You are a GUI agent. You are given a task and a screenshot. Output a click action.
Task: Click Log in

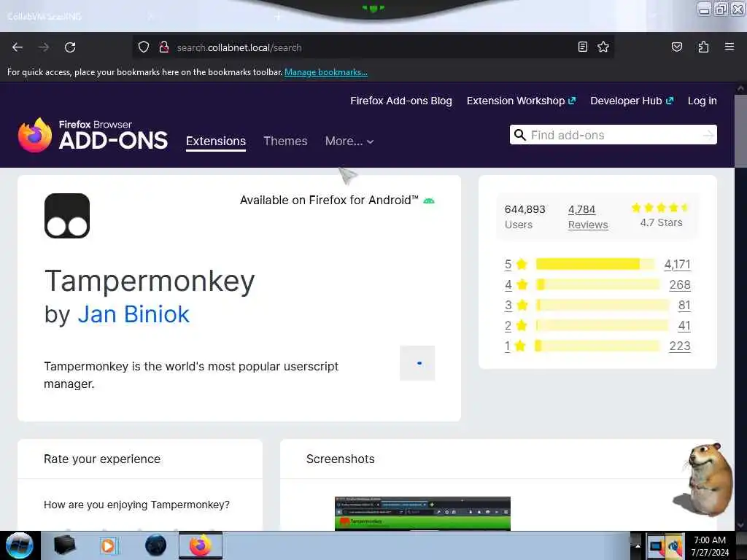coord(703,101)
